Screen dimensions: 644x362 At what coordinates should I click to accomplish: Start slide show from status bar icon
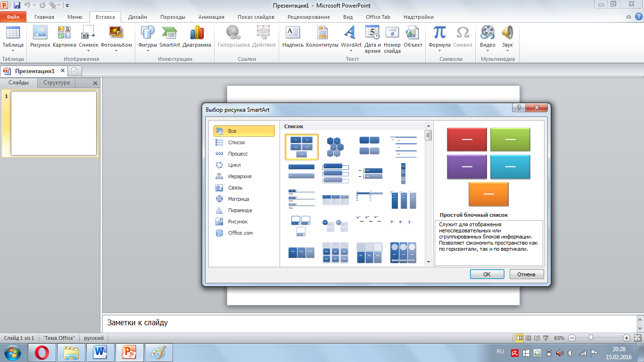point(545,338)
